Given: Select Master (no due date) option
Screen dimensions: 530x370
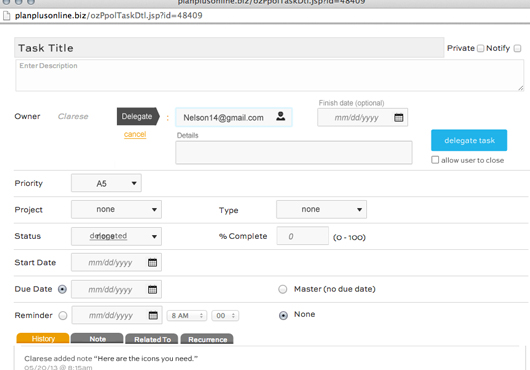Looking at the screenshot, I should [283, 289].
